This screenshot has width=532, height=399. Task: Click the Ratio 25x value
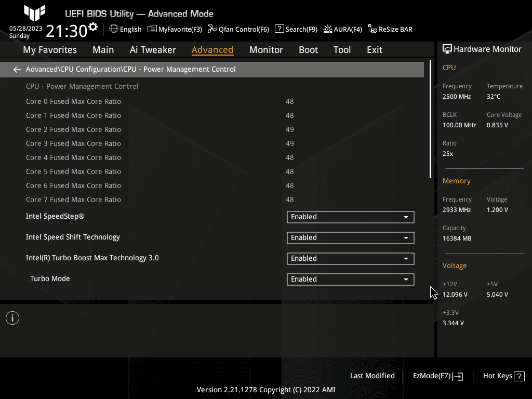[x=448, y=154]
